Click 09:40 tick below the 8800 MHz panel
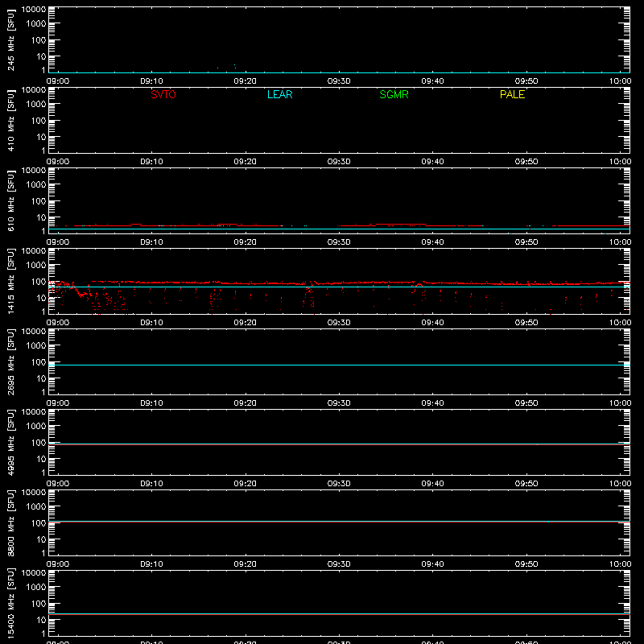This screenshot has height=644, width=644. pyautogui.click(x=432, y=564)
